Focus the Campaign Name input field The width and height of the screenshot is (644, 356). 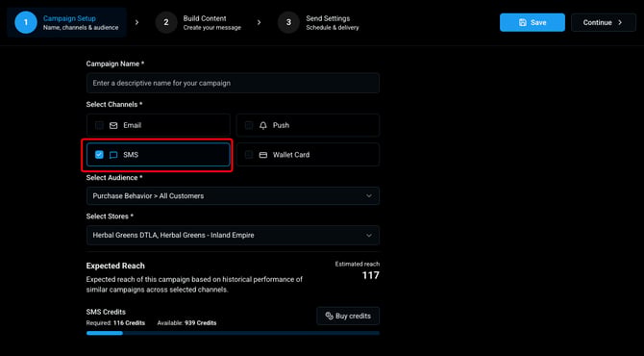pos(233,83)
